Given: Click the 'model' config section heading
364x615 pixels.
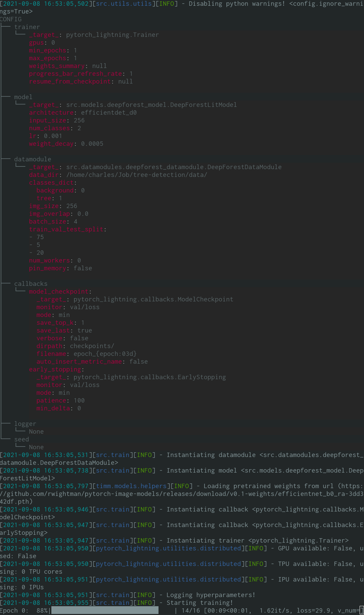Looking at the screenshot, I should click(x=23, y=97).
